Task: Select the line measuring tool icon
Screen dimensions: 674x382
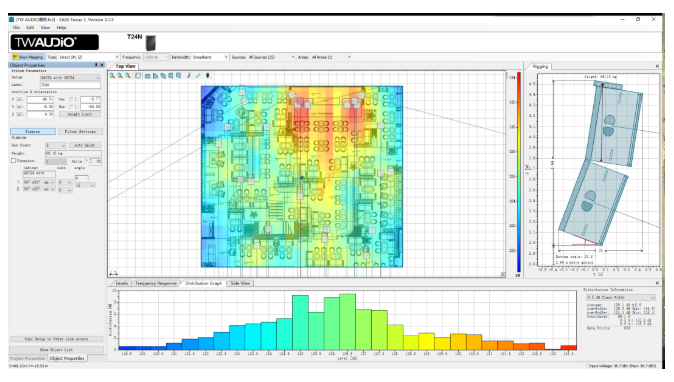Action: coord(198,76)
